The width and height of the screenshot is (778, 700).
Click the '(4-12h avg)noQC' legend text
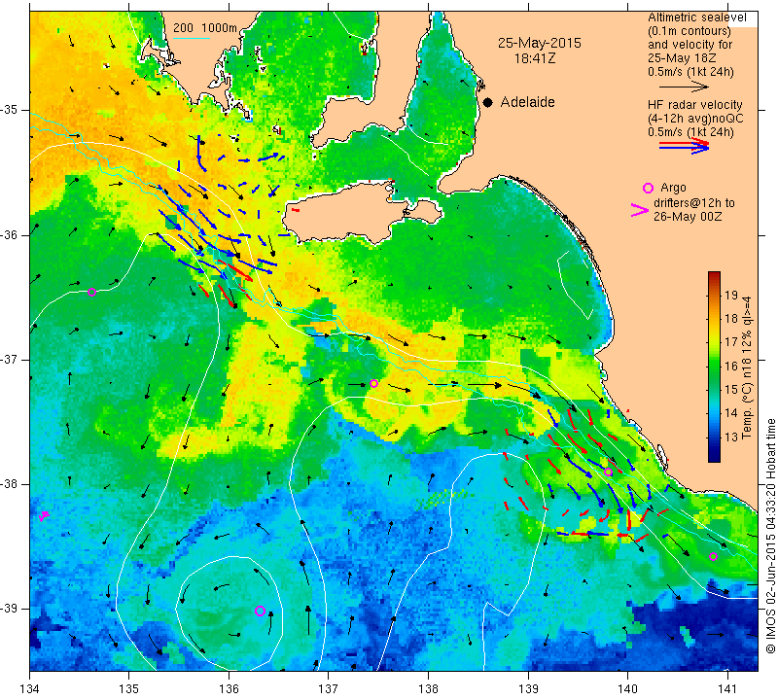[x=695, y=119]
